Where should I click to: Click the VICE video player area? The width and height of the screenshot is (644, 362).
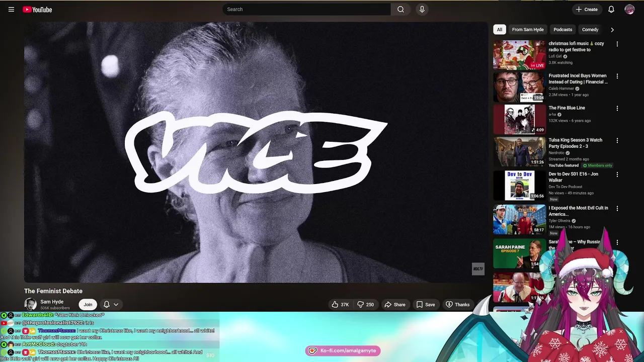pos(256,152)
